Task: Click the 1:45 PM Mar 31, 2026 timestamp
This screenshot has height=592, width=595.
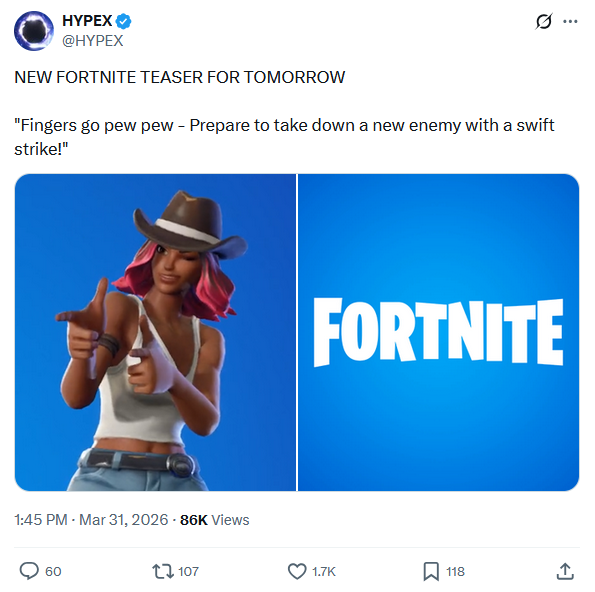Action: 91,520
